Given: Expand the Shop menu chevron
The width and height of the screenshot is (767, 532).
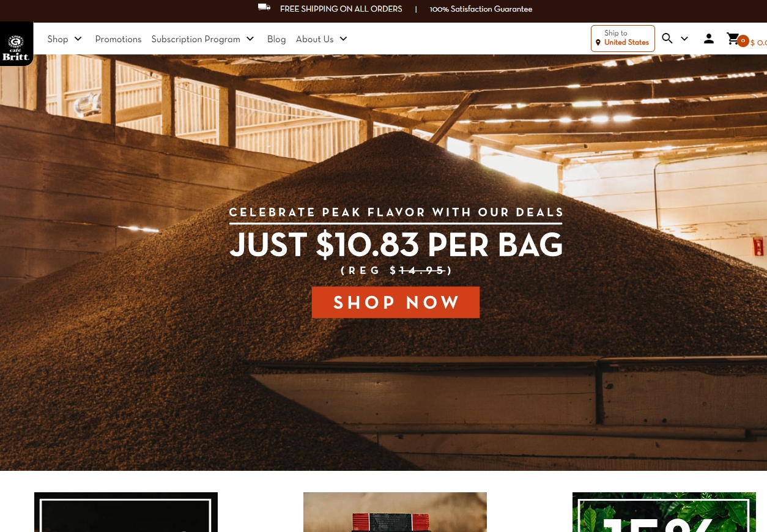Looking at the screenshot, I should click(x=78, y=39).
